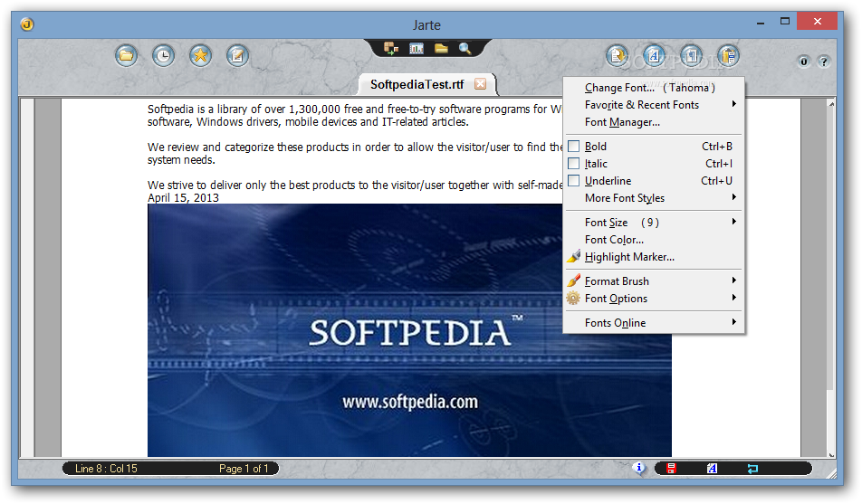The width and height of the screenshot is (862, 504).
Task: Open the favorites star icon
Action: pyautogui.click(x=201, y=55)
